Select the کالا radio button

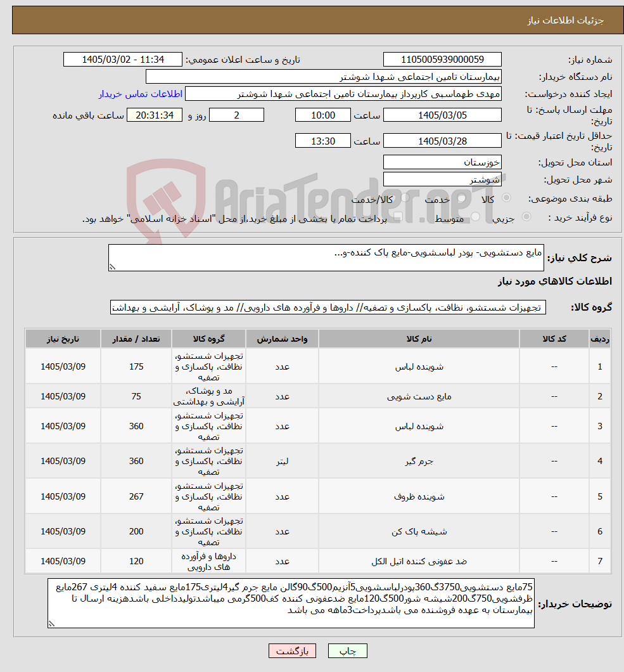coord(507,198)
